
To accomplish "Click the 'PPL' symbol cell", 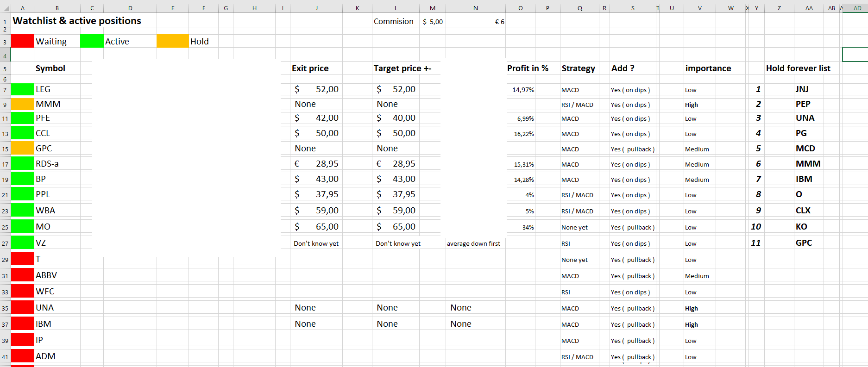I will pyautogui.click(x=57, y=194).
